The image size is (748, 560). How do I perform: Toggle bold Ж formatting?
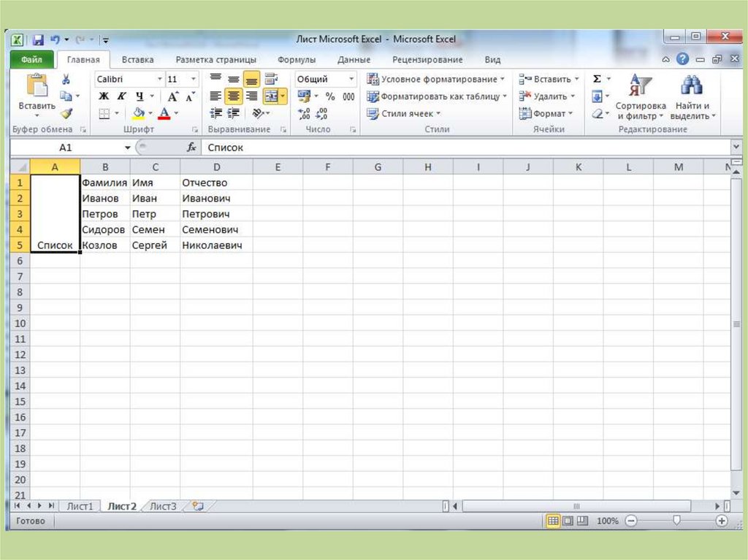click(104, 96)
